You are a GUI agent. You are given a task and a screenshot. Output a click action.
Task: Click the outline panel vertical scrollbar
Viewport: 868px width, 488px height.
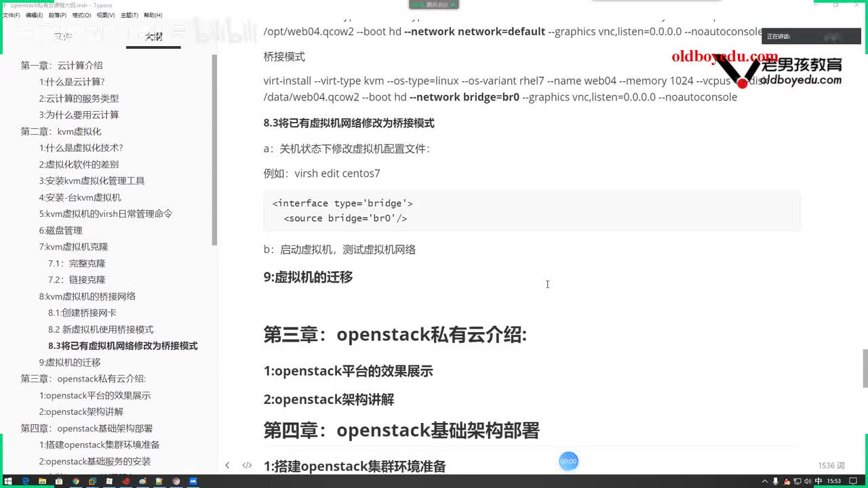(214, 149)
